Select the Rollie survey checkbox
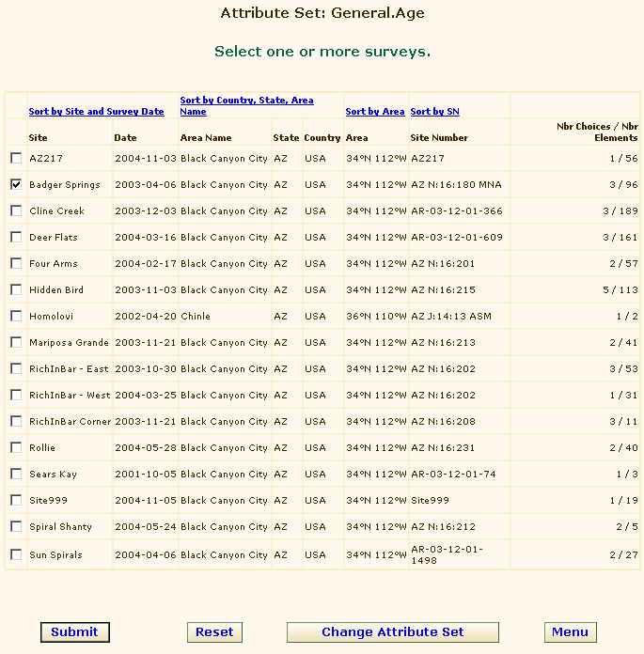 16,447
